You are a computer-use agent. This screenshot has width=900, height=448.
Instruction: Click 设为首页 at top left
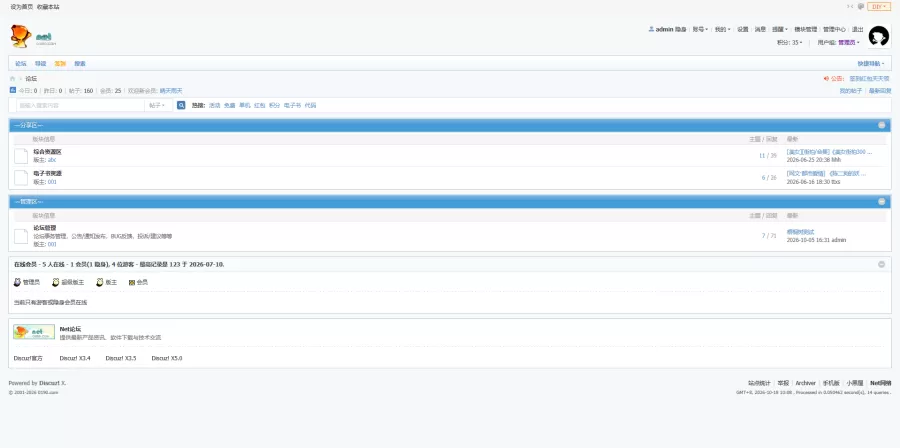click(x=22, y=7)
